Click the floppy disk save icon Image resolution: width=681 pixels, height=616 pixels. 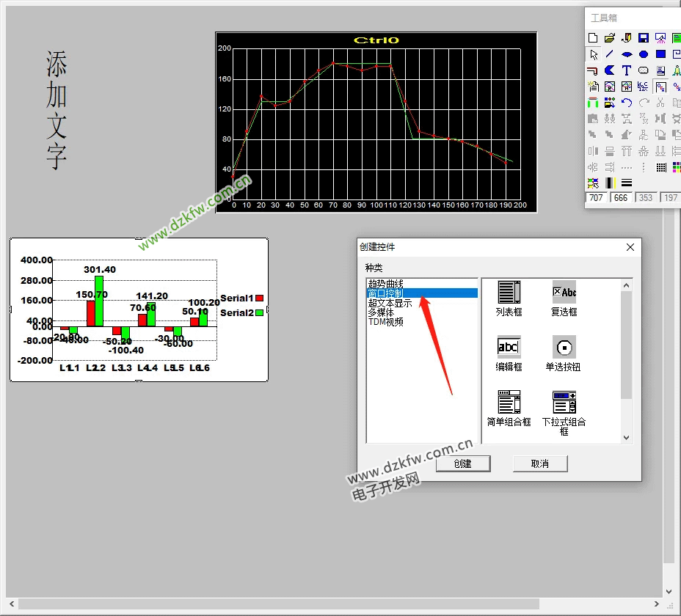[644, 38]
